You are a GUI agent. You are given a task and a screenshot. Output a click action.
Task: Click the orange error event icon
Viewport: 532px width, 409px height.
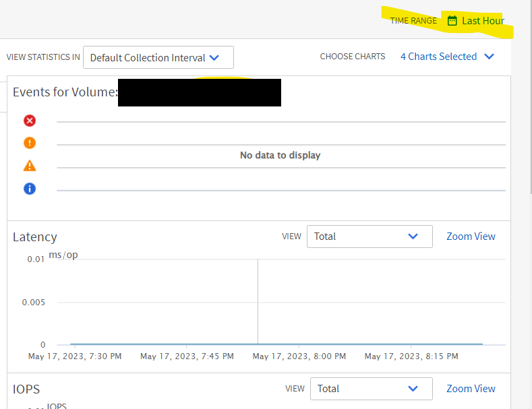[x=30, y=143]
